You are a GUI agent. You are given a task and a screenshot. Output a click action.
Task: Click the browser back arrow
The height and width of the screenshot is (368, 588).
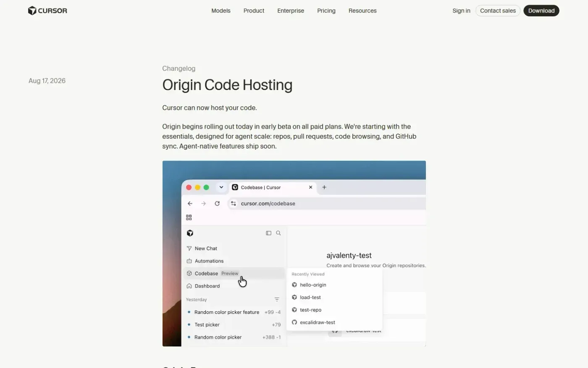click(190, 204)
